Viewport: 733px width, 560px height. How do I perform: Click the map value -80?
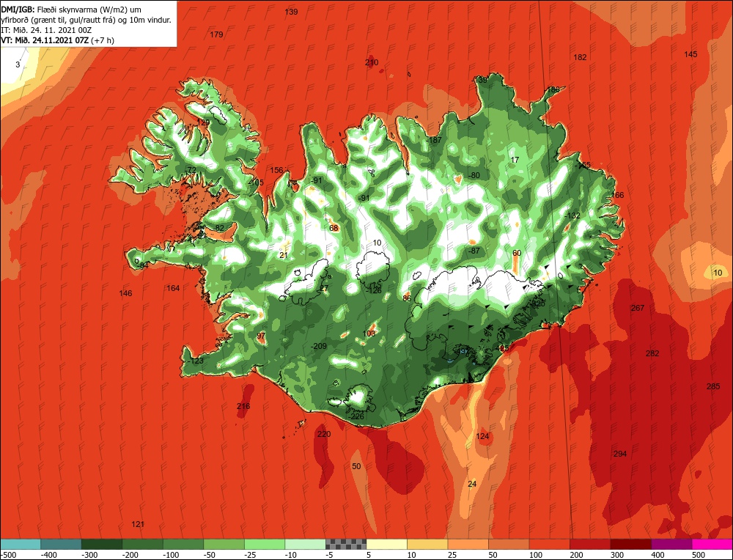click(474, 175)
